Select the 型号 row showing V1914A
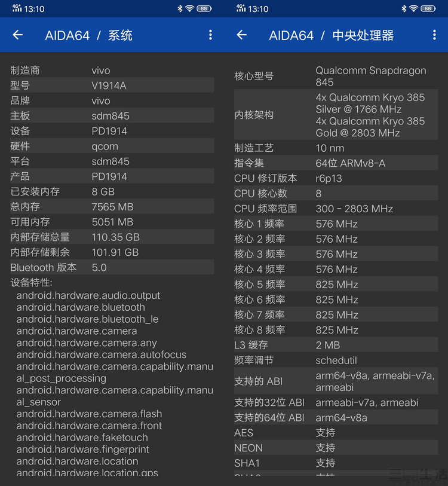The width and height of the screenshot is (448, 486). click(112, 85)
